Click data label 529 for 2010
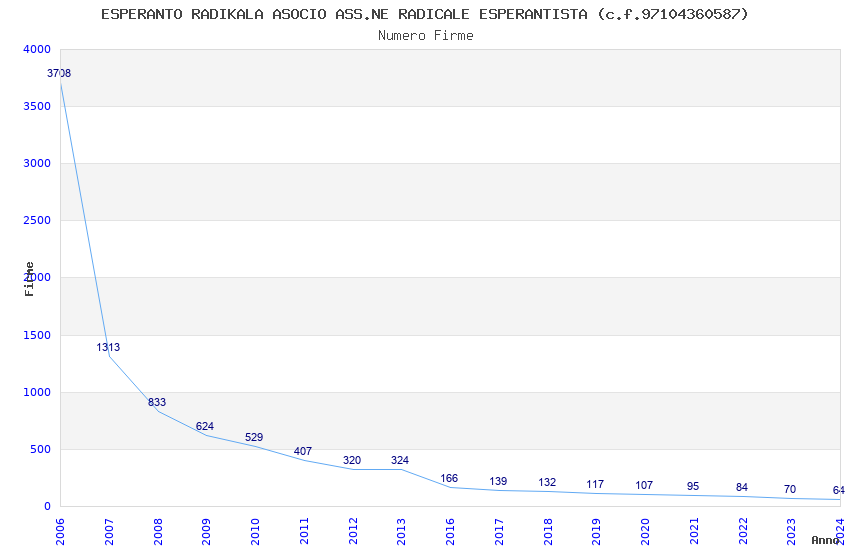This screenshot has width=850, height=550. point(254,437)
